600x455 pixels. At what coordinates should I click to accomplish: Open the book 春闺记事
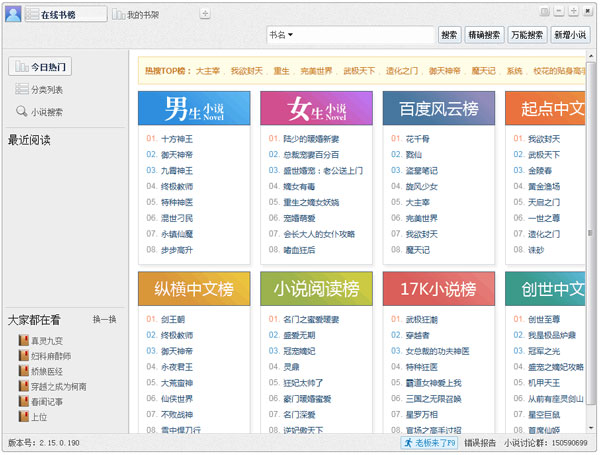tap(41, 402)
